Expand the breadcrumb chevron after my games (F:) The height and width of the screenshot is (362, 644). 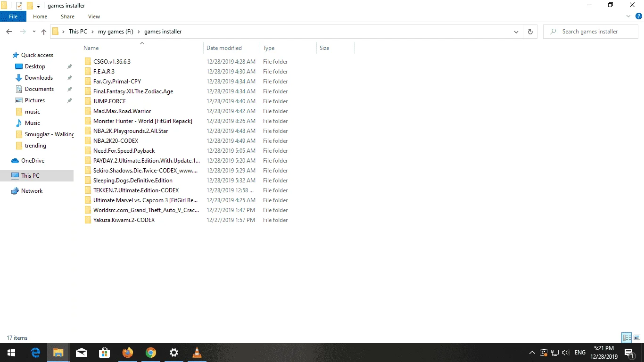pos(139,32)
